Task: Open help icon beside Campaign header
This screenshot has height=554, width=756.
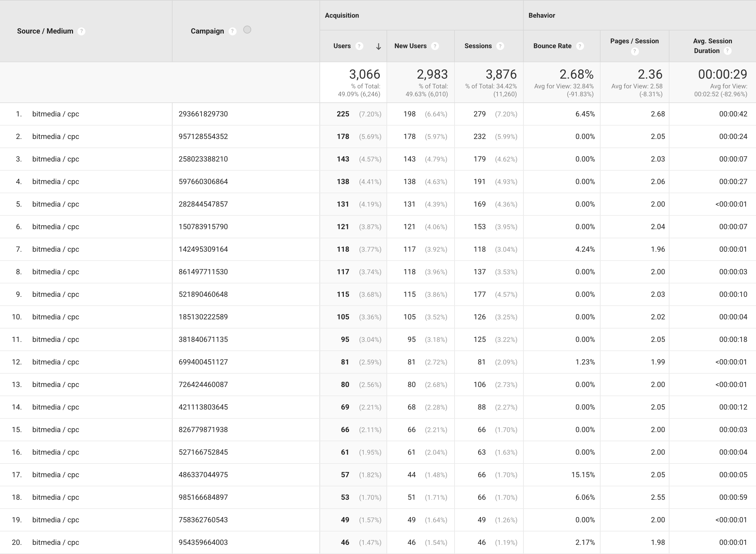Action: point(232,31)
